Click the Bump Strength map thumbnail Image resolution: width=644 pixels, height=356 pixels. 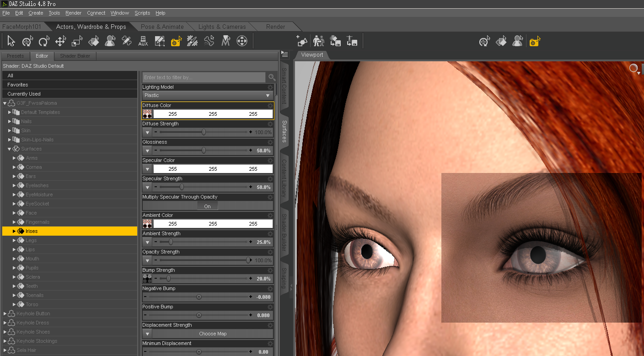(x=147, y=279)
